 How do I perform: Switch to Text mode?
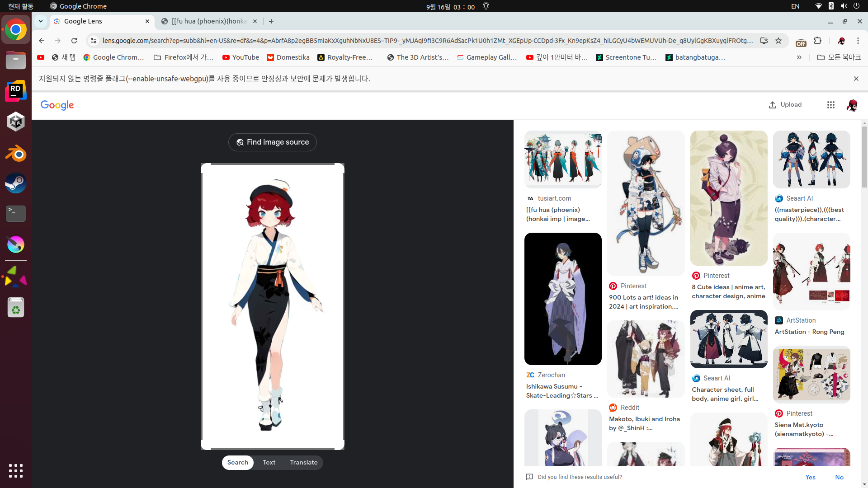coord(269,462)
